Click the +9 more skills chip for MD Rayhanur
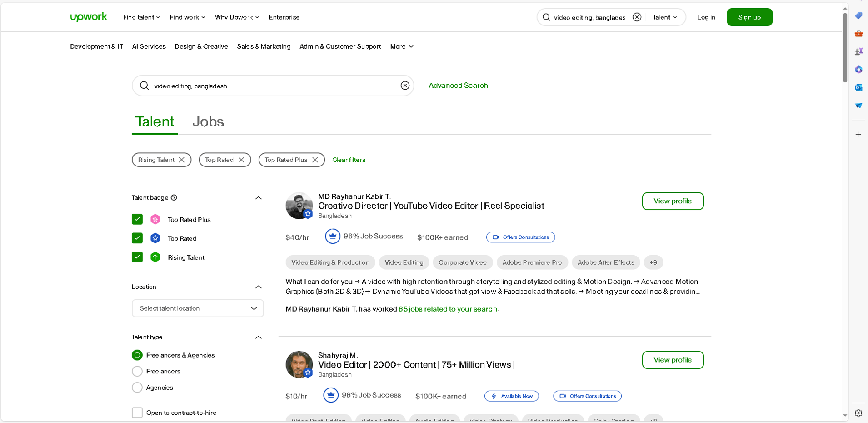 coord(653,262)
